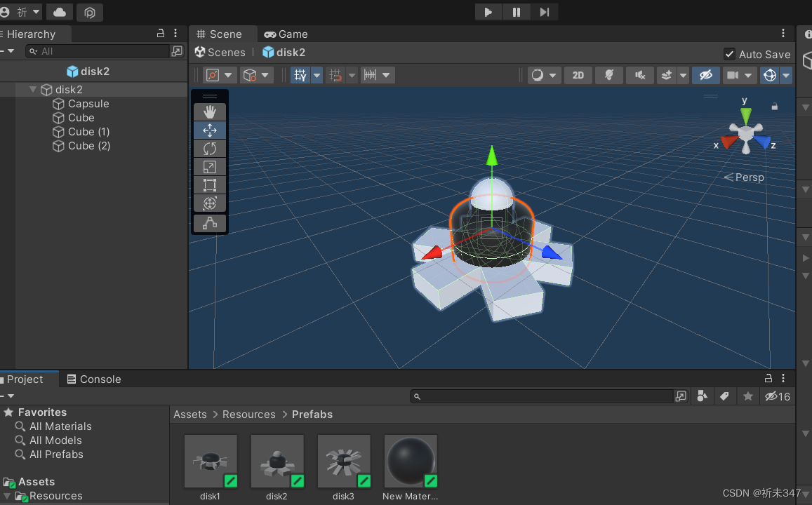Switch scene view to 2D mode

pos(578,75)
